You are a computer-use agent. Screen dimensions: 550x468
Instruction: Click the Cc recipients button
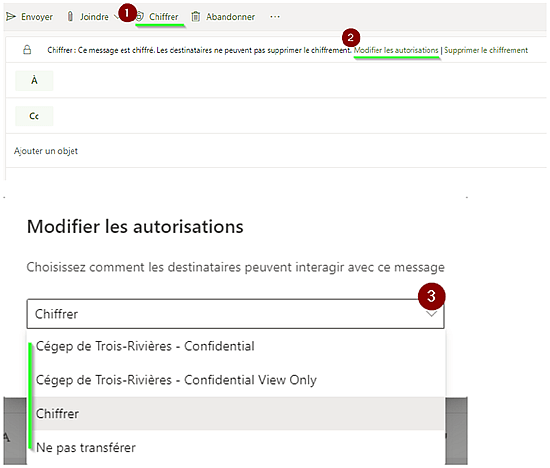34,116
